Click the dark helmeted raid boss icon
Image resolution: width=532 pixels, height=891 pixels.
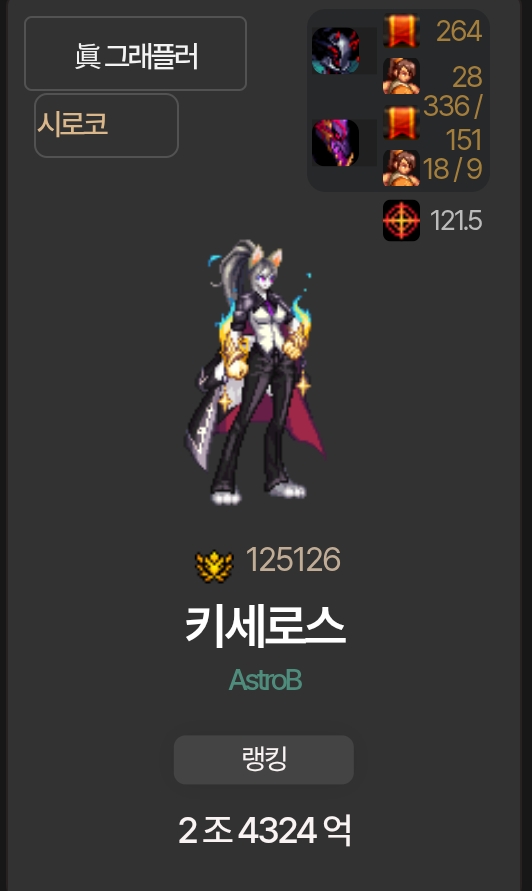coord(336,51)
